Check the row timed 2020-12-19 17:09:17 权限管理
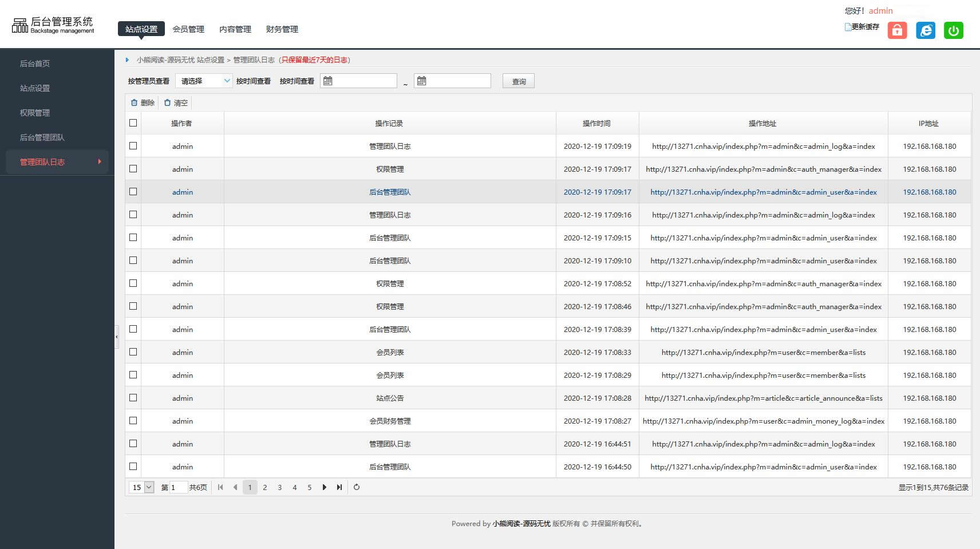 pyautogui.click(x=133, y=168)
